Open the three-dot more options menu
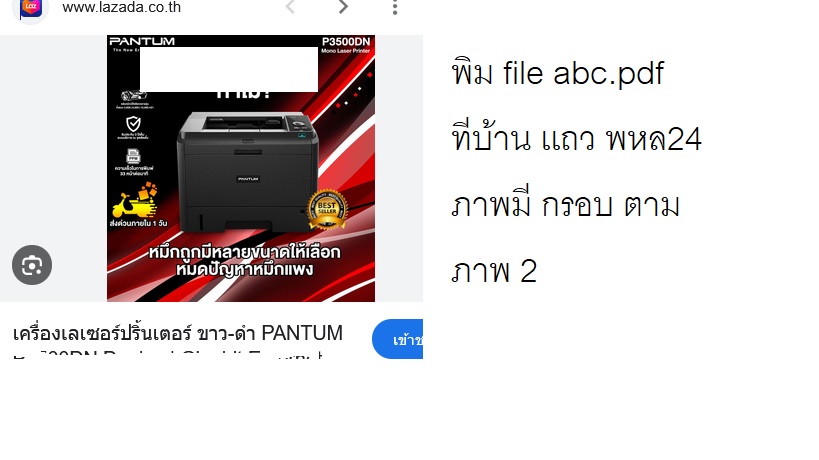The image size is (819, 460). tap(395, 7)
